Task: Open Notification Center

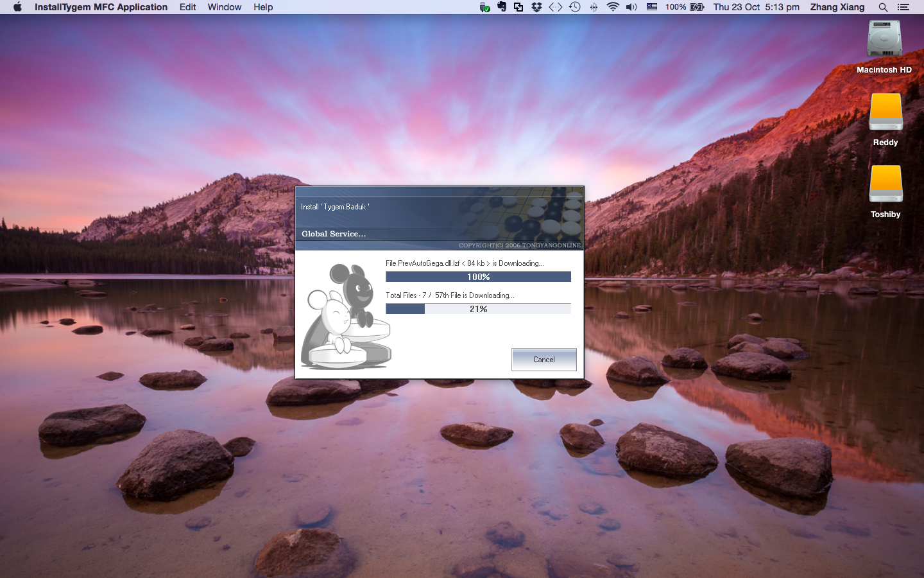Action: [x=903, y=7]
